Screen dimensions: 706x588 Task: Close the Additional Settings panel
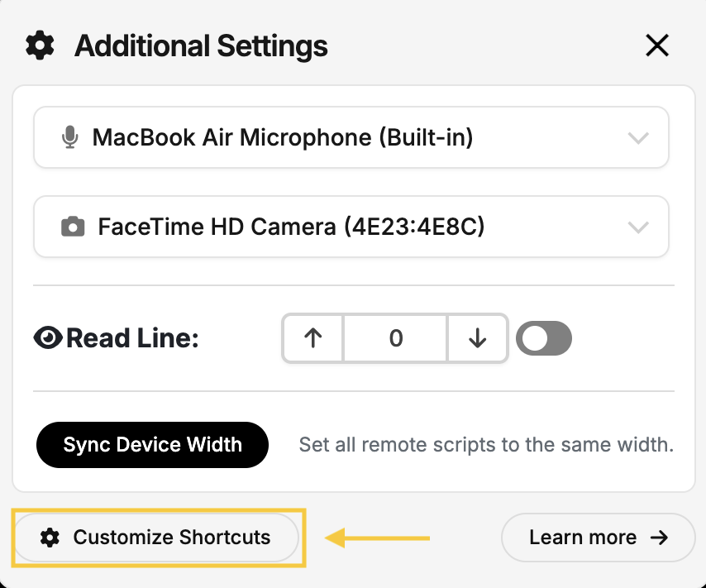coord(657,45)
